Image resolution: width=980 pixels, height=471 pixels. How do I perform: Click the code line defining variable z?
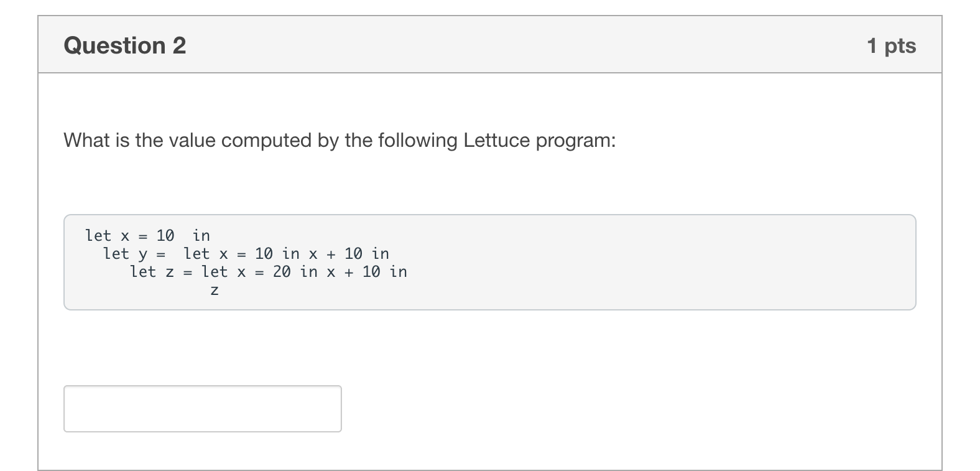pyautogui.click(x=267, y=271)
